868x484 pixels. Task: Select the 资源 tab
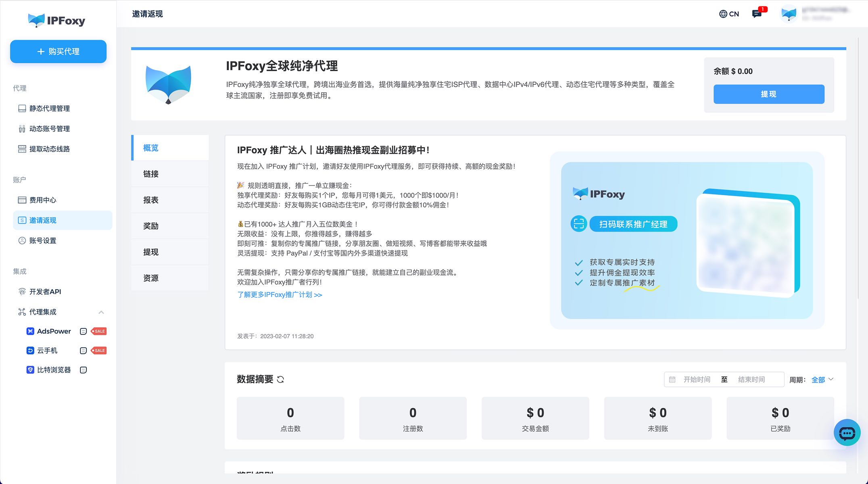[170, 278]
